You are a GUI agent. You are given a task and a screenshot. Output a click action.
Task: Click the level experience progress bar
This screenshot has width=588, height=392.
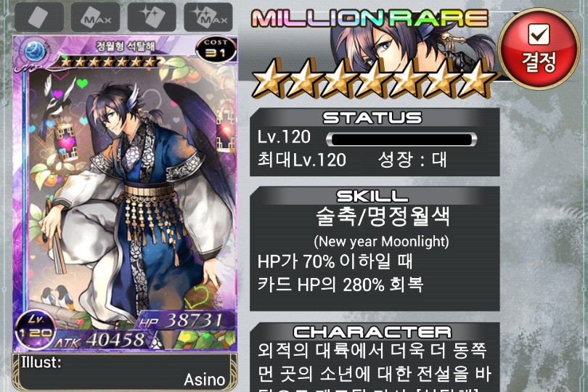click(401, 139)
